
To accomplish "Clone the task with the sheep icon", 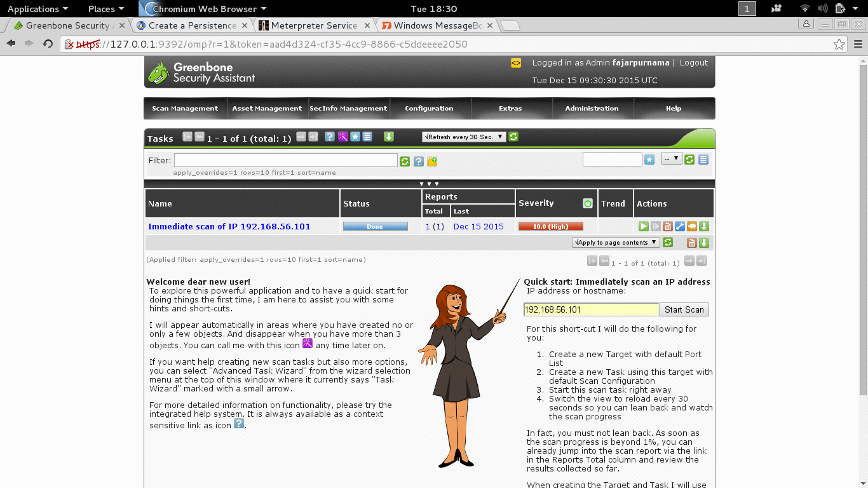I will pos(691,226).
